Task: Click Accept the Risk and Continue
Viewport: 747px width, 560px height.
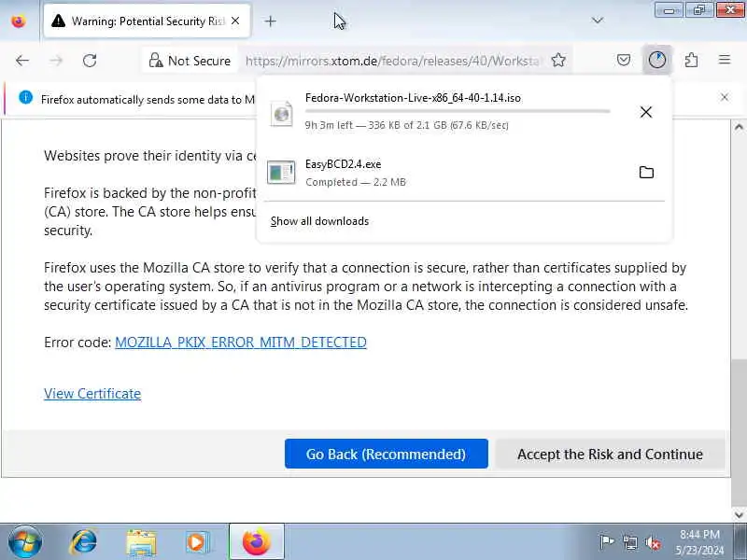Action: click(610, 454)
